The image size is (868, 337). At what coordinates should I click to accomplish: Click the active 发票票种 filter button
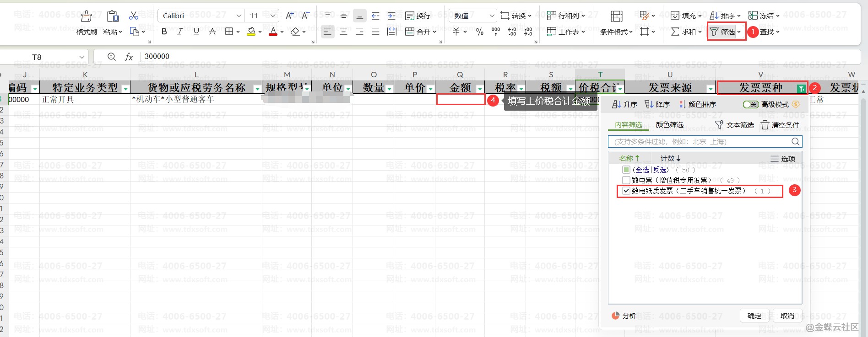[x=801, y=89]
